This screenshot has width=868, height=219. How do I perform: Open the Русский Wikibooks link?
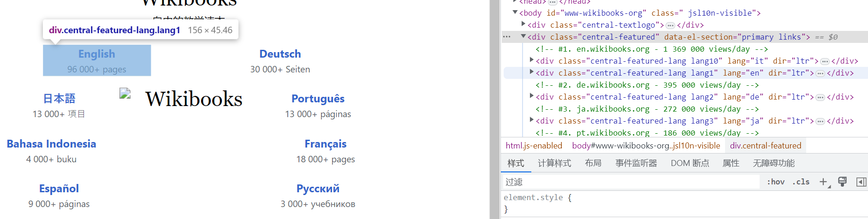(318, 189)
